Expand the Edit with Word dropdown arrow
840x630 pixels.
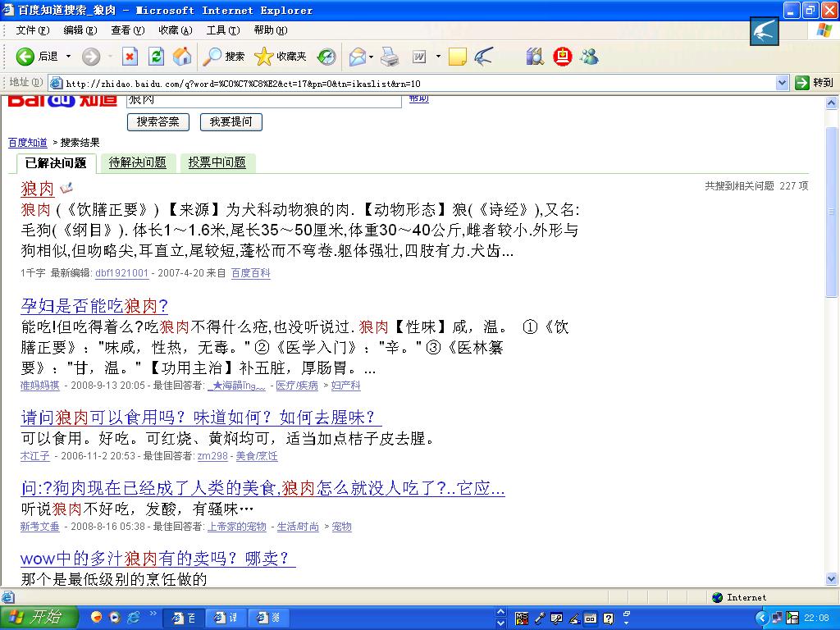(438, 57)
